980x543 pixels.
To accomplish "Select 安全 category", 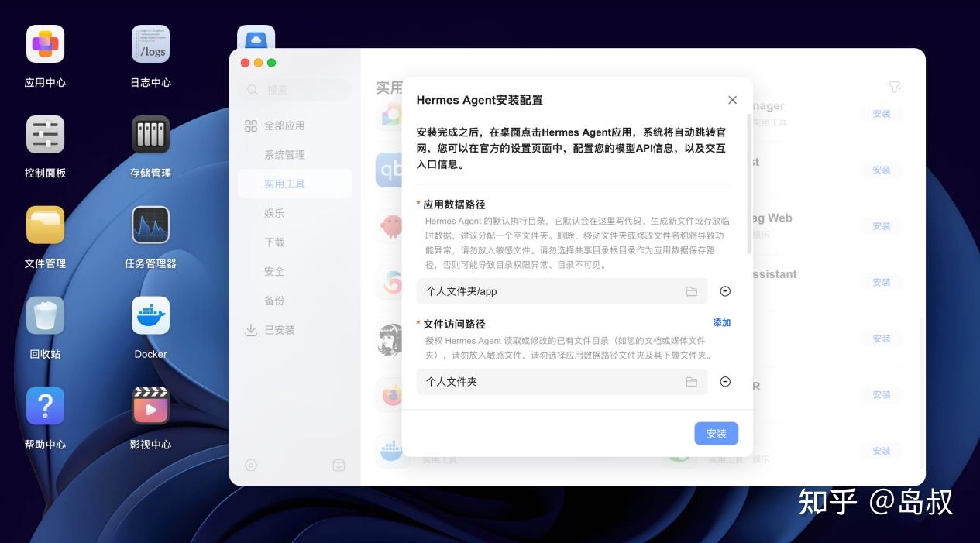I will tap(274, 271).
